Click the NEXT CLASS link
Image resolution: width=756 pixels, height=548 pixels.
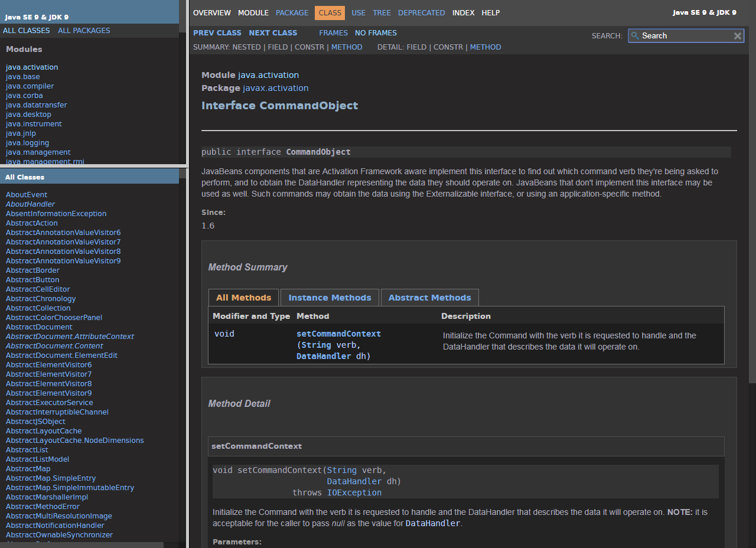pyautogui.click(x=273, y=33)
